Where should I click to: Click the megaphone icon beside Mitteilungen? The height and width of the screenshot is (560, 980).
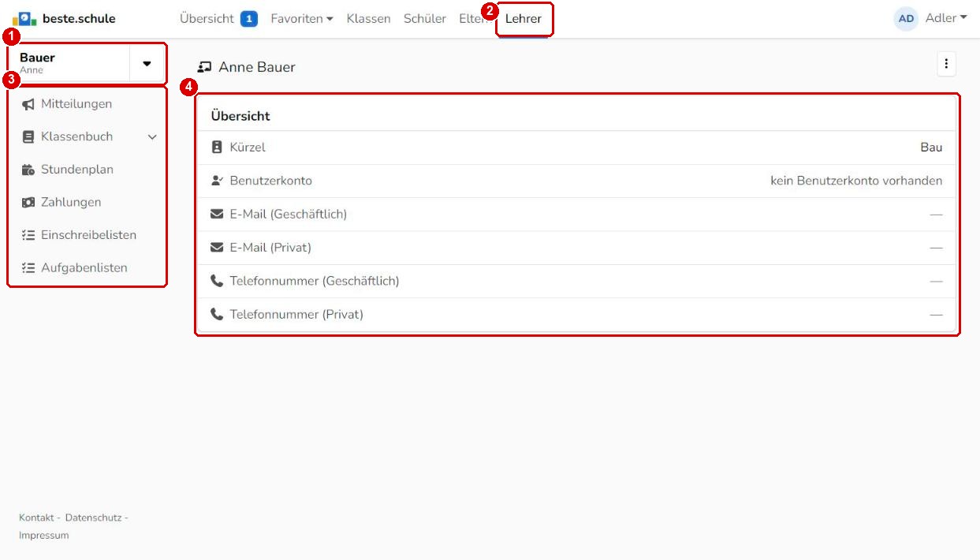coord(28,104)
